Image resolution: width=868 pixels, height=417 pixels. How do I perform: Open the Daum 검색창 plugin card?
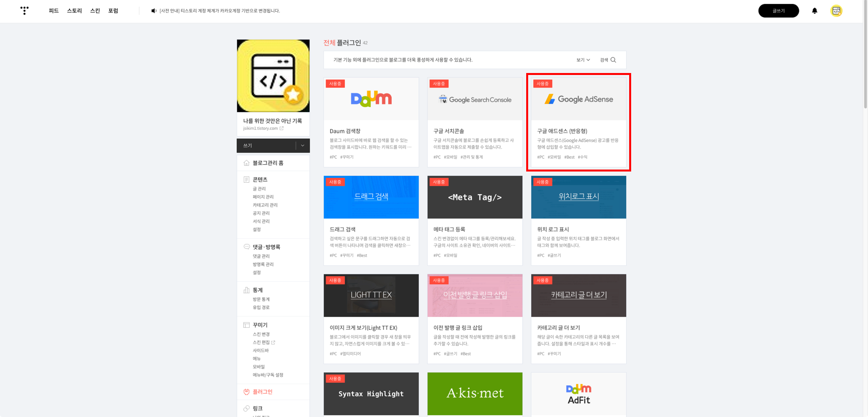pyautogui.click(x=371, y=122)
